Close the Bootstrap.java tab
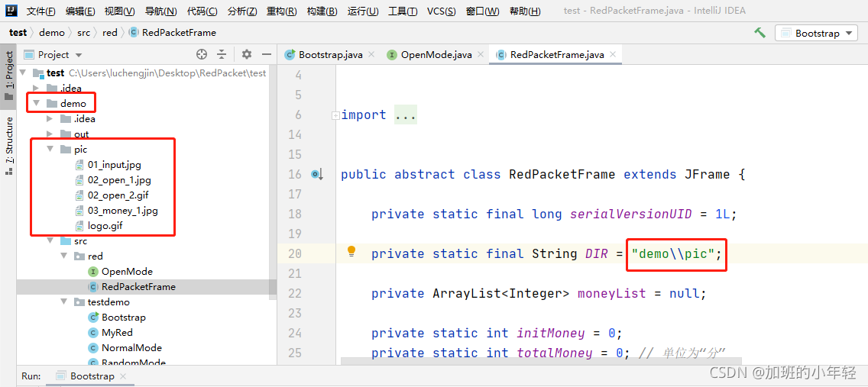The image size is (868, 387). [371, 55]
